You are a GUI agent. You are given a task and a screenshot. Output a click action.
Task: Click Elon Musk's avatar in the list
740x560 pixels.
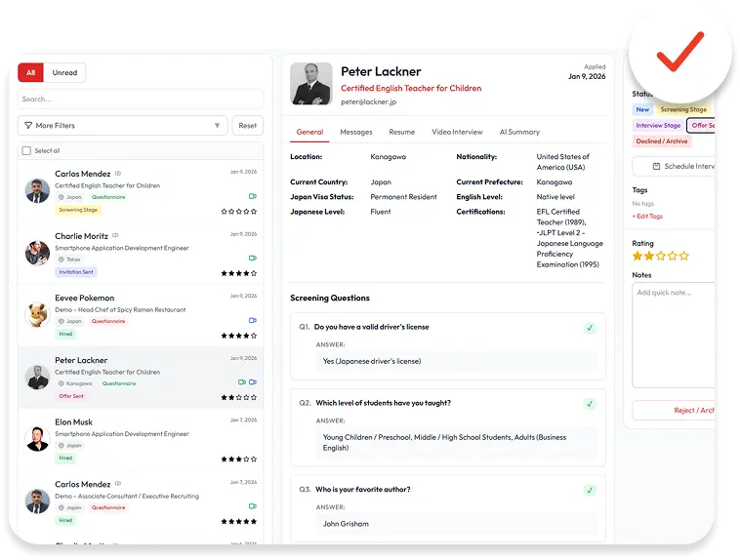click(x=37, y=439)
